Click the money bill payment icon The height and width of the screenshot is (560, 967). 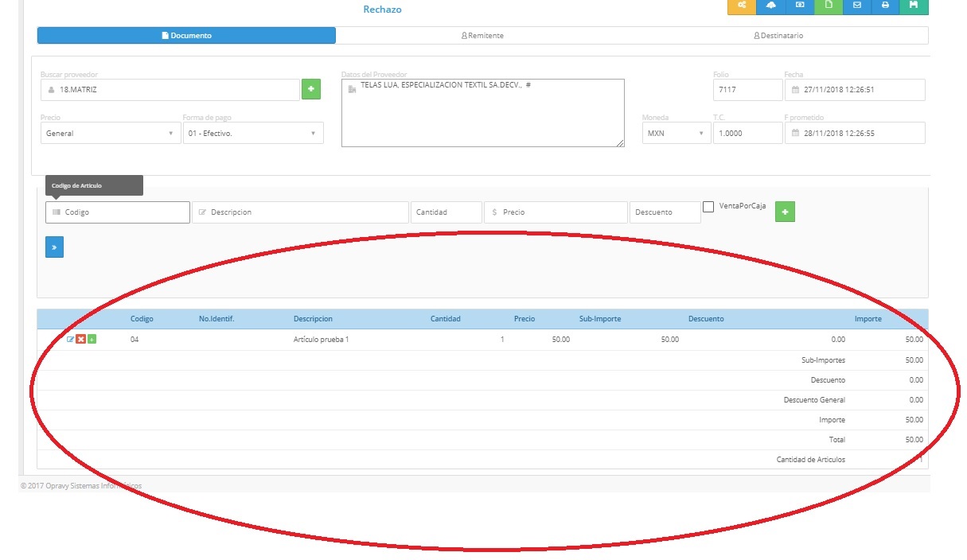[x=799, y=6]
